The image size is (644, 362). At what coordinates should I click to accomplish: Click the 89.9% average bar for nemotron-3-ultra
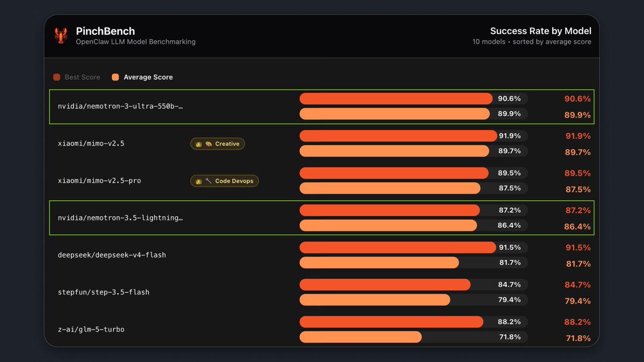click(x=394, y=114)
